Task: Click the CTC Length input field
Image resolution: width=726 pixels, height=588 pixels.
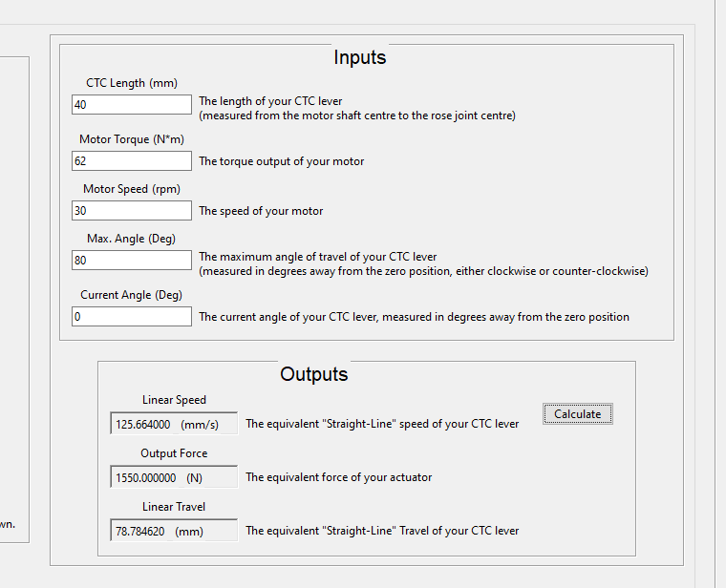Action: point(132,105)
